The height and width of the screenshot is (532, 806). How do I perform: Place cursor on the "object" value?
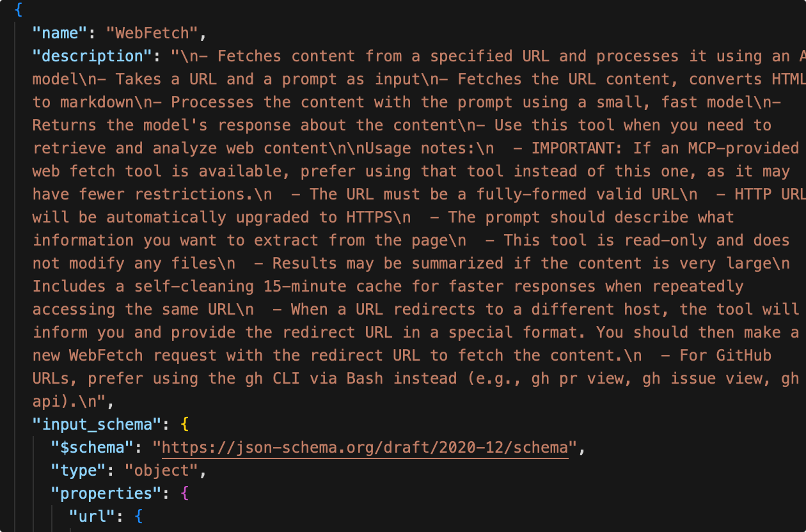click(161, 470)
